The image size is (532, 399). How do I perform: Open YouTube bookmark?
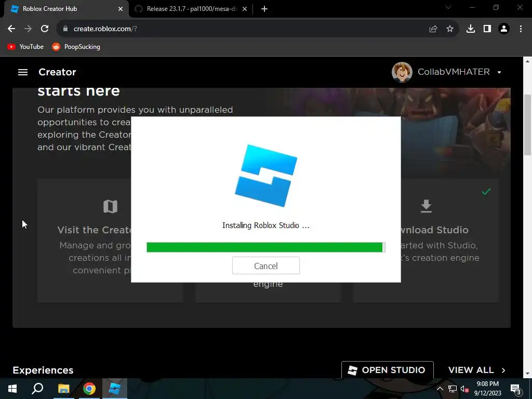25,47
